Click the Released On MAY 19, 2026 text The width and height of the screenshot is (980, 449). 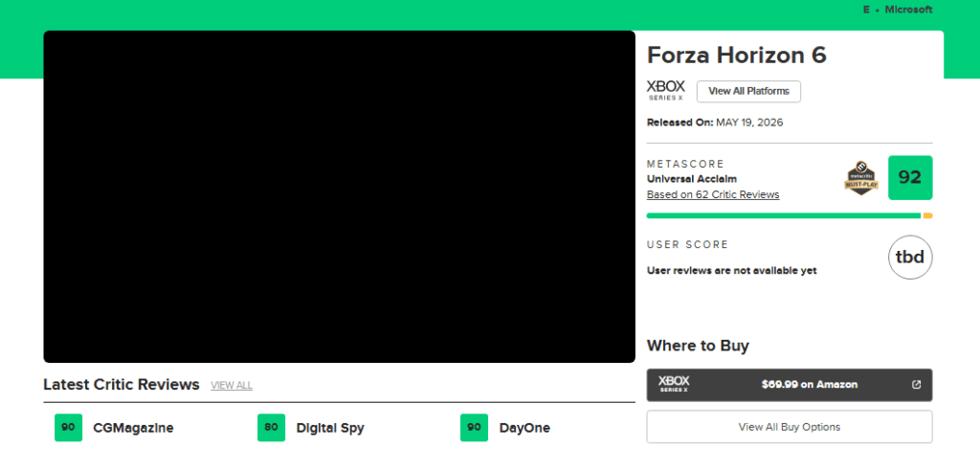(714, 123)
